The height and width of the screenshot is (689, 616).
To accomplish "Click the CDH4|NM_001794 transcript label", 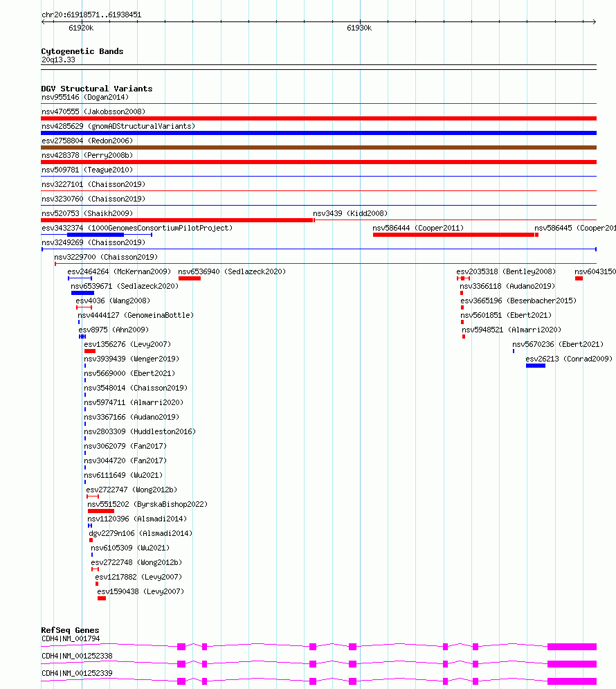I will (70, 638).
